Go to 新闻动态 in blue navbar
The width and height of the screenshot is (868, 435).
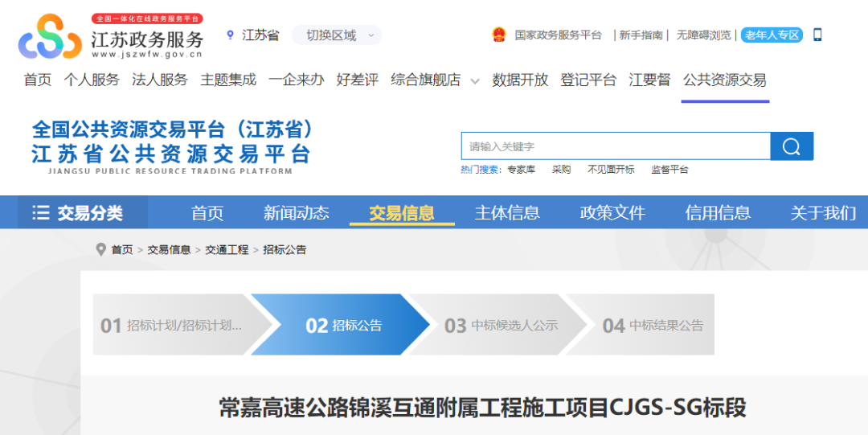[296, 213]
